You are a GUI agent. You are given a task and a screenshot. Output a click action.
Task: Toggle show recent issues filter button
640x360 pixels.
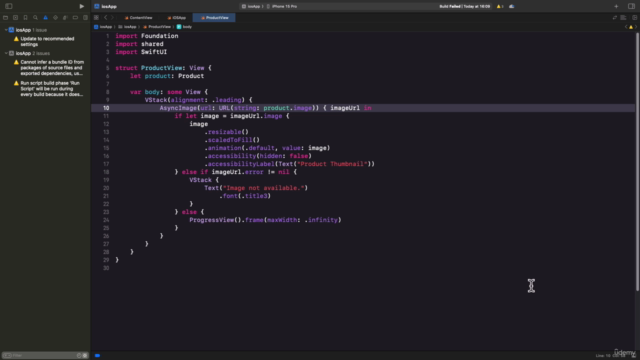coord(79,356)
